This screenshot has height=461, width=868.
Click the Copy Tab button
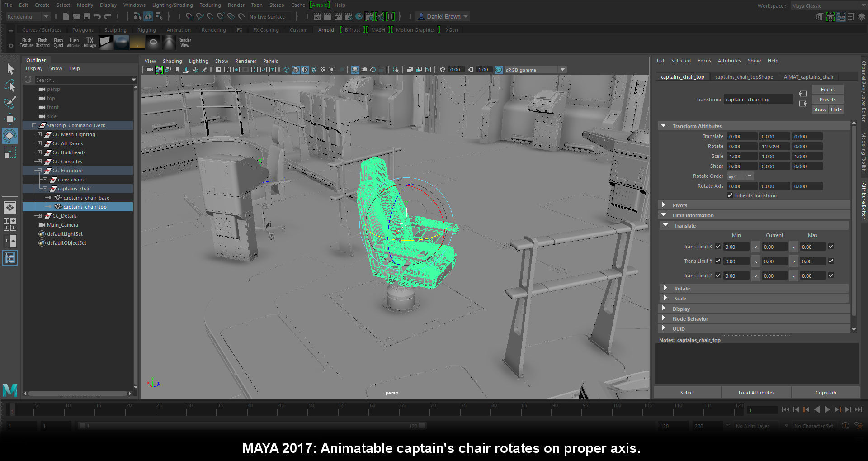(x=826, y=393)
